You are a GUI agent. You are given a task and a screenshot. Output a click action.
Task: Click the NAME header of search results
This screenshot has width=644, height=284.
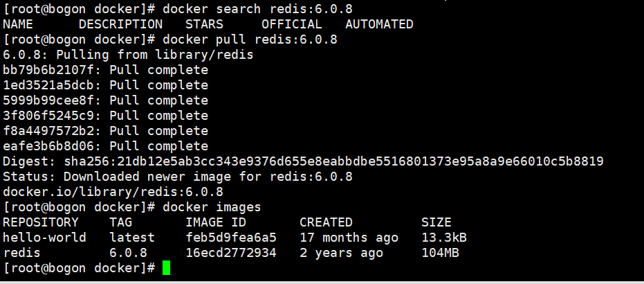18,24
